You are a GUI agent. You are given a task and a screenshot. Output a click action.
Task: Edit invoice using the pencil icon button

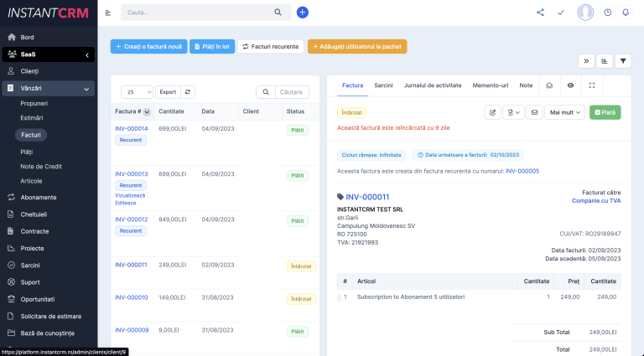tap(492, 112)
